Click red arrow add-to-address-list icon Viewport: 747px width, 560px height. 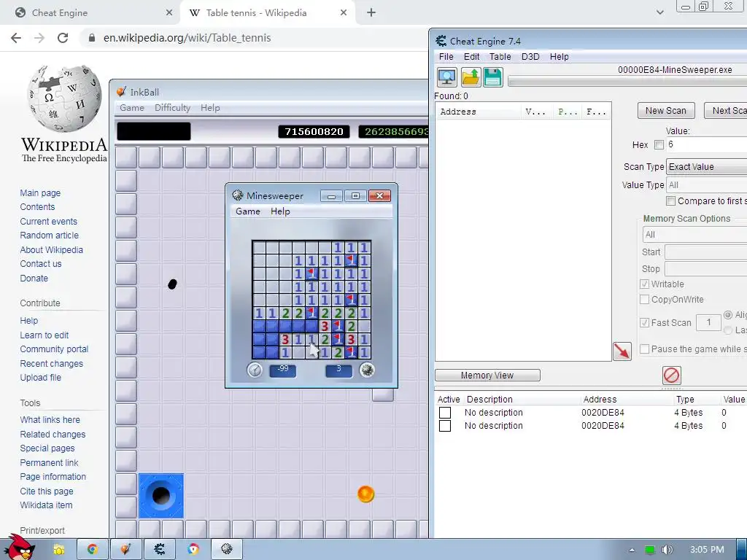coord(622,351)
